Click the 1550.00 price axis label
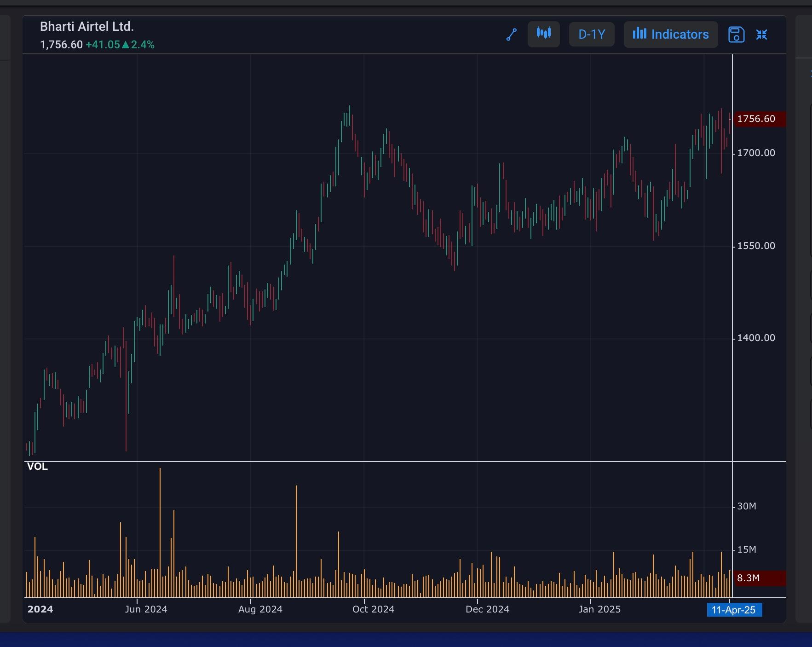Screen dimensions: 812x647 tap(756, 246)
